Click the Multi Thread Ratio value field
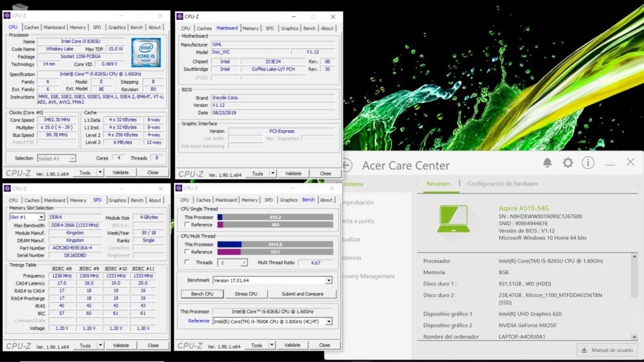The height and width of the screenshot is (362, 644). (316, 263)
